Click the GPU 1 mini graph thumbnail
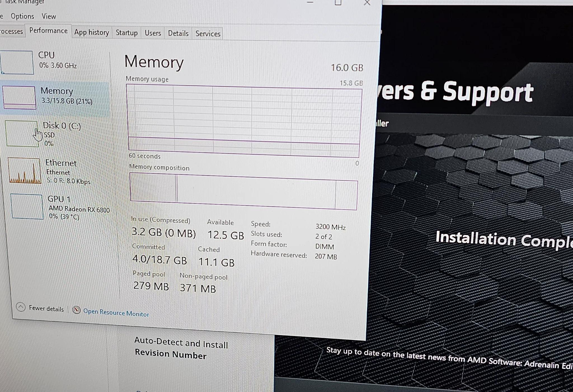573x392 pixels. point(27,206)
